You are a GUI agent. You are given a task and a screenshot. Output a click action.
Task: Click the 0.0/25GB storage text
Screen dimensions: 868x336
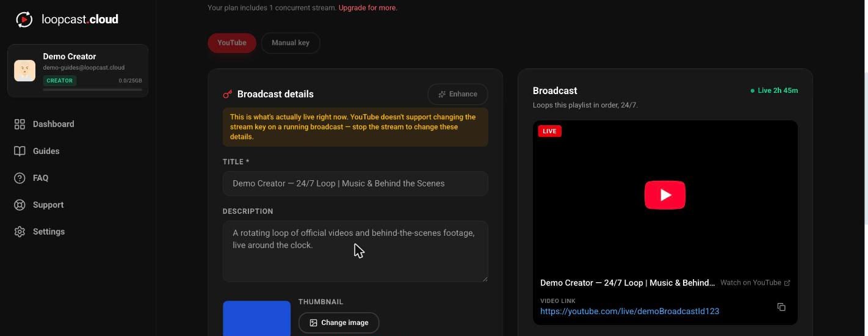130,81
